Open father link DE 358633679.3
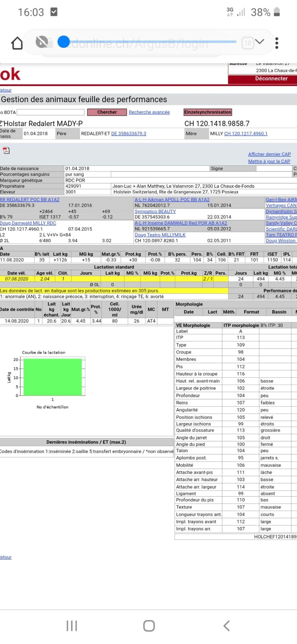The image size is (297, 644). 128,134
